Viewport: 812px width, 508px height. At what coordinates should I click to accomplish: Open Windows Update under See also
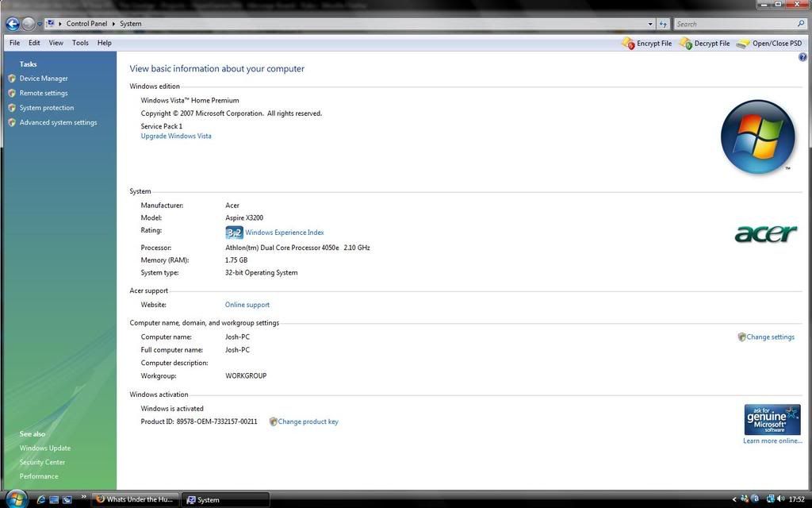[45, 448]
